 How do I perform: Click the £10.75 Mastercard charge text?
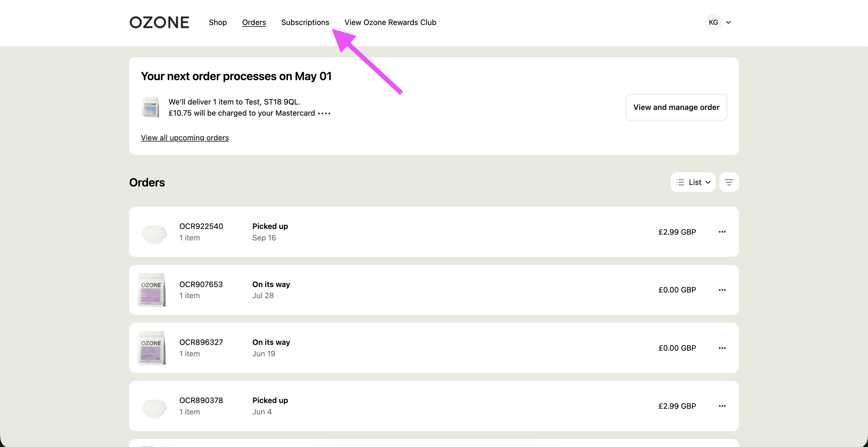pyautogui.click(x=249, y=113)
